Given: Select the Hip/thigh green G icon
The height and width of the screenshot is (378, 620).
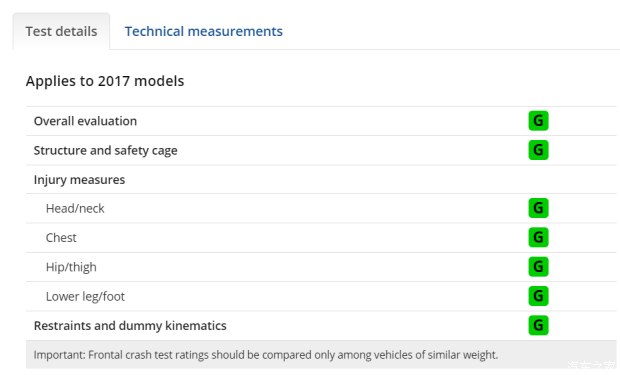Looking at the screenshot, I should (x=538, y=266).
